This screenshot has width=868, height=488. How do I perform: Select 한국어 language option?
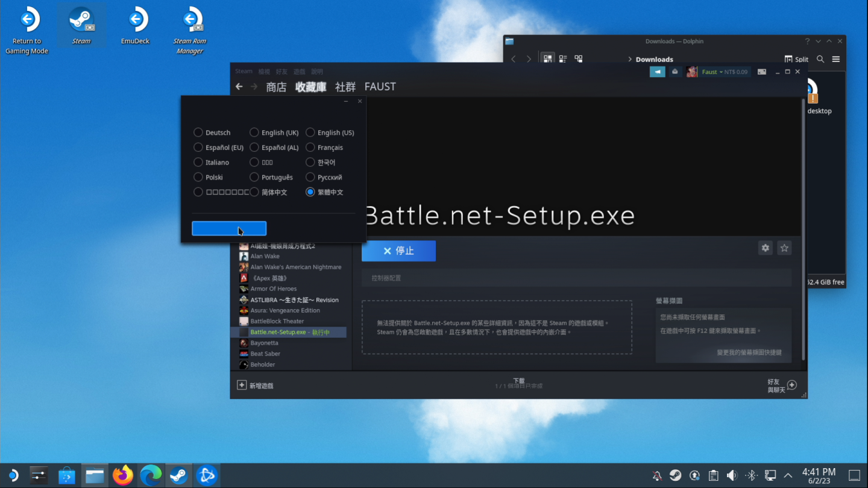pos(321,163)
